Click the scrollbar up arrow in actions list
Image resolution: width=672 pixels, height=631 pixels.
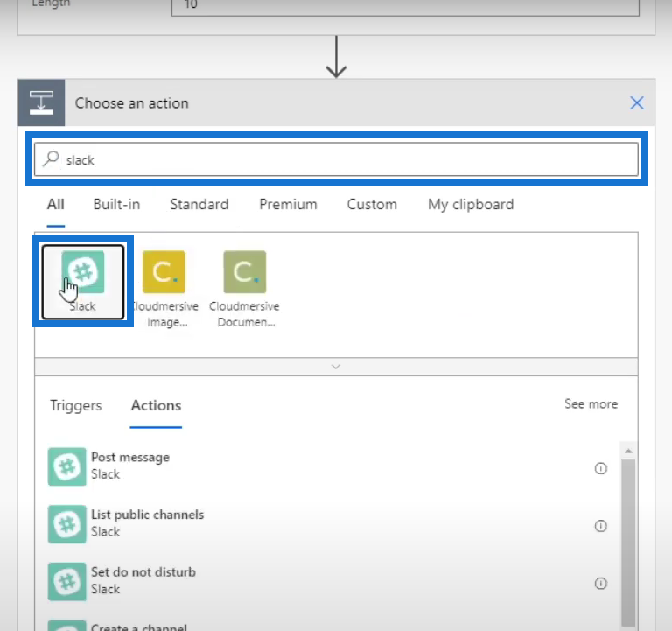628,451
